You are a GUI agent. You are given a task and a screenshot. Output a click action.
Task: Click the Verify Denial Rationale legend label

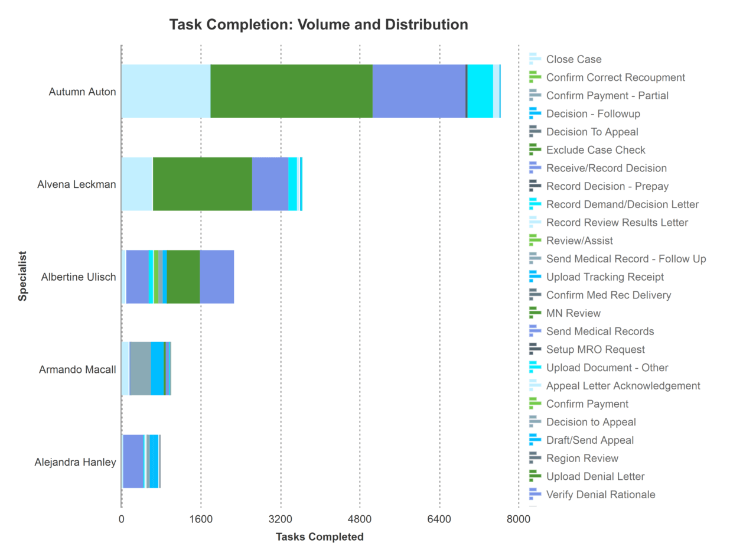601,495
